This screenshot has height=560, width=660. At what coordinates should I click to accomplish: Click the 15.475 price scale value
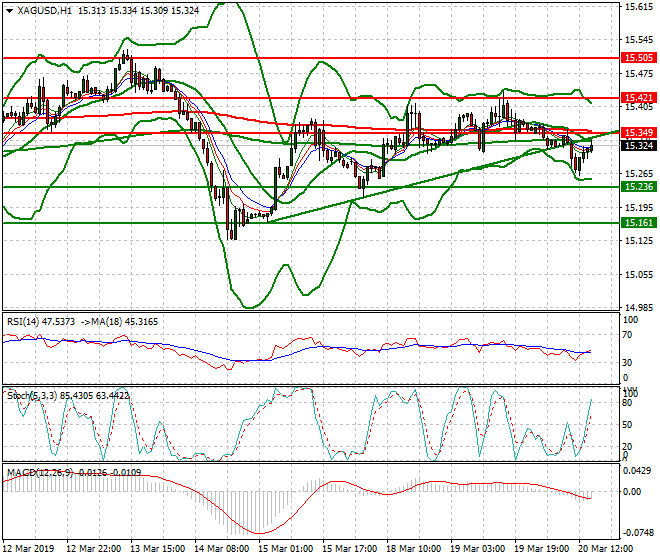(639, 74)
